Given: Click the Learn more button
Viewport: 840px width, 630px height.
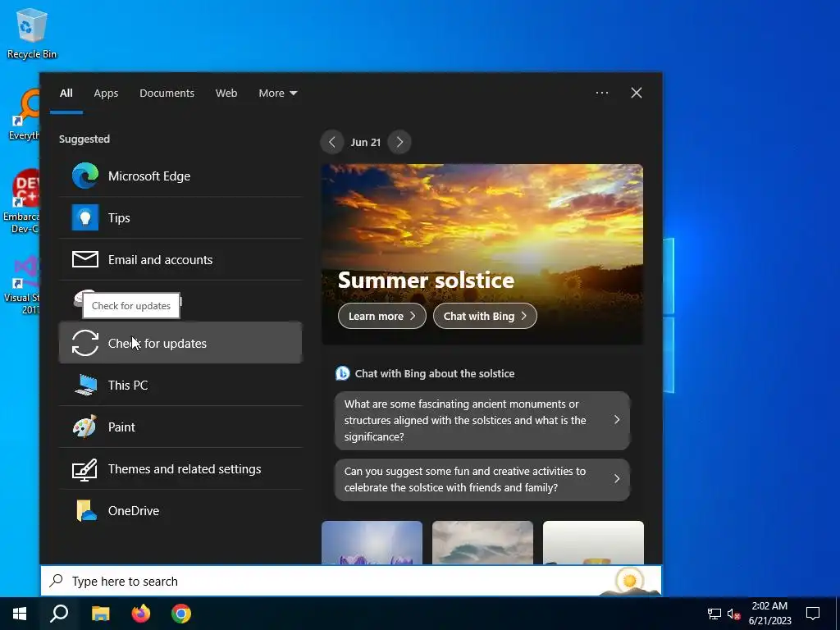Looking at the screenshot, I should [382, 316].
